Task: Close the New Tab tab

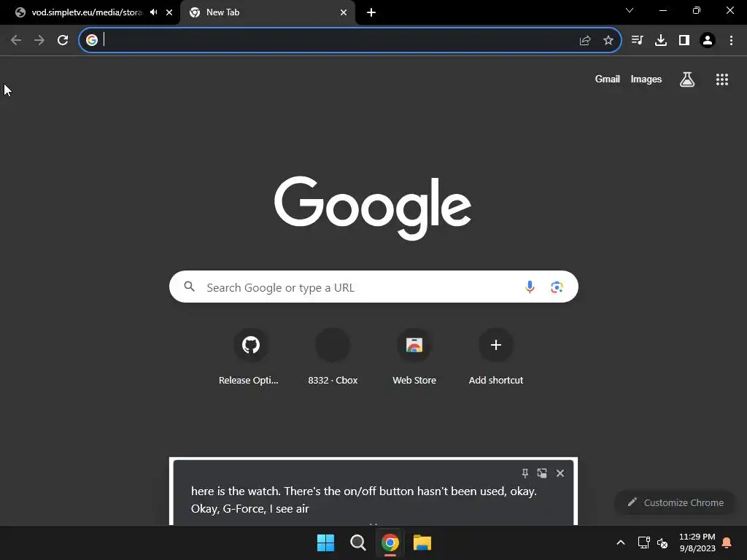Action: tap(344, 12)
